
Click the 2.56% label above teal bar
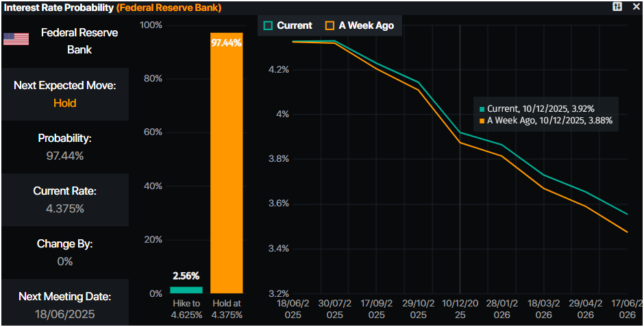(186, 276)
